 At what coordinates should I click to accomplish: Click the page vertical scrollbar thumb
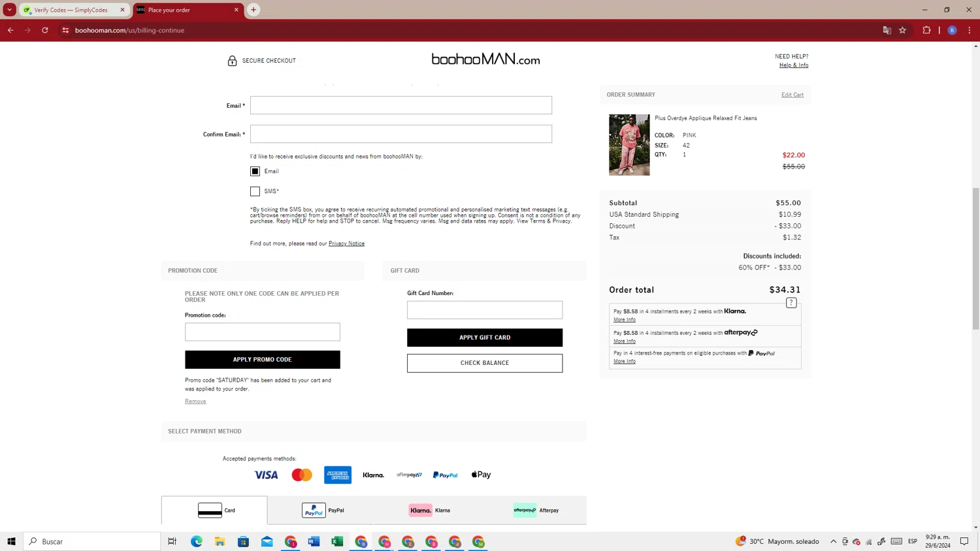tap(976, 259)
